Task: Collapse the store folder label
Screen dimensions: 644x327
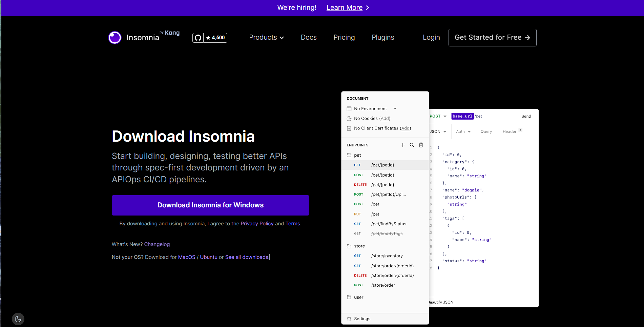Action: click(359, 246)
